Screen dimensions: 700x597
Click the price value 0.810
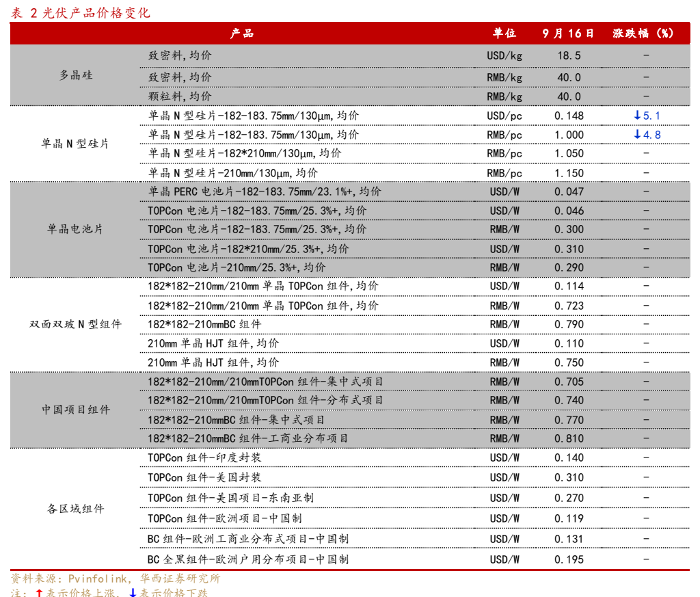569,439
